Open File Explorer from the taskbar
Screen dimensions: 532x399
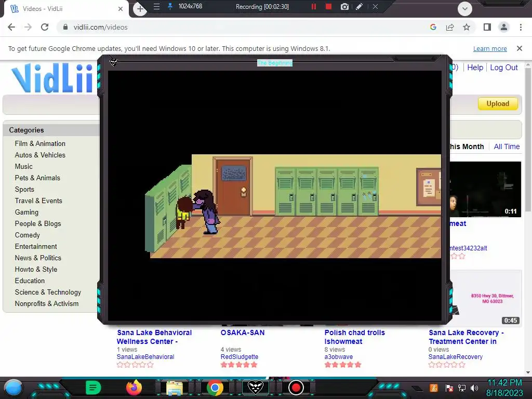[175, 388]
